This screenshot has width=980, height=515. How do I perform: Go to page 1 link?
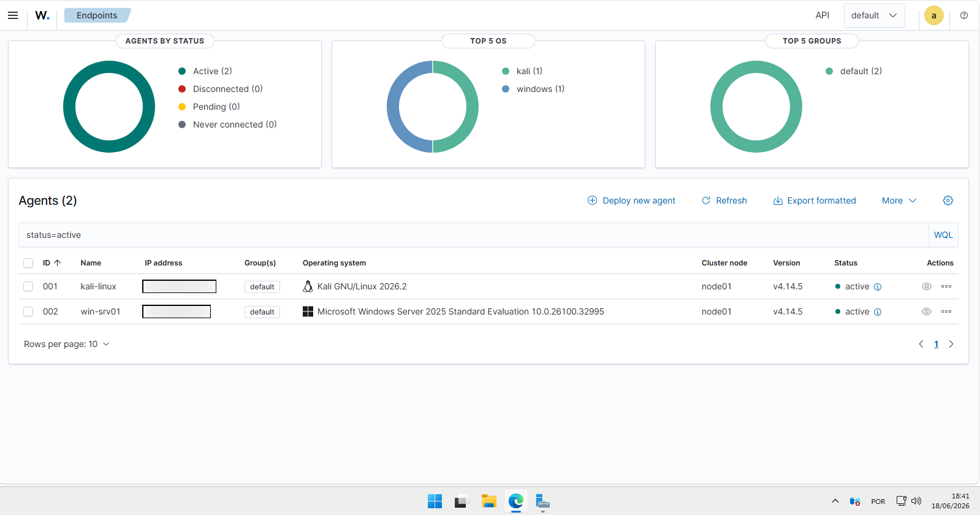[936, 344]
